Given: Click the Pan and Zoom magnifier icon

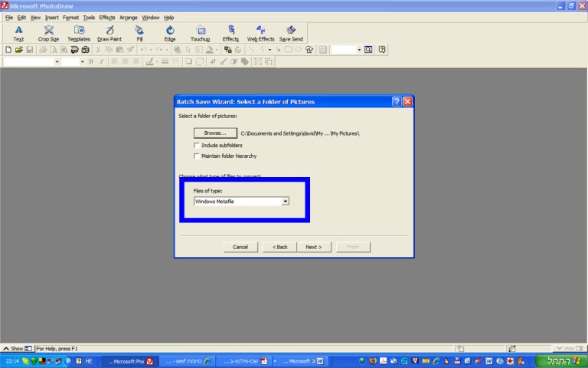Looking at the screenshot, I should (x=368, y=50).
